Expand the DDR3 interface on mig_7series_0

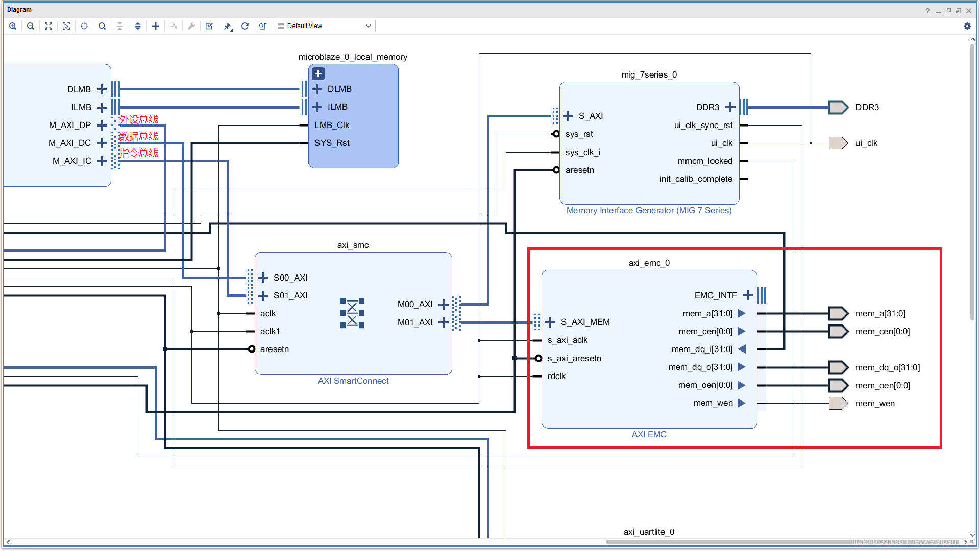click(730, 107)
